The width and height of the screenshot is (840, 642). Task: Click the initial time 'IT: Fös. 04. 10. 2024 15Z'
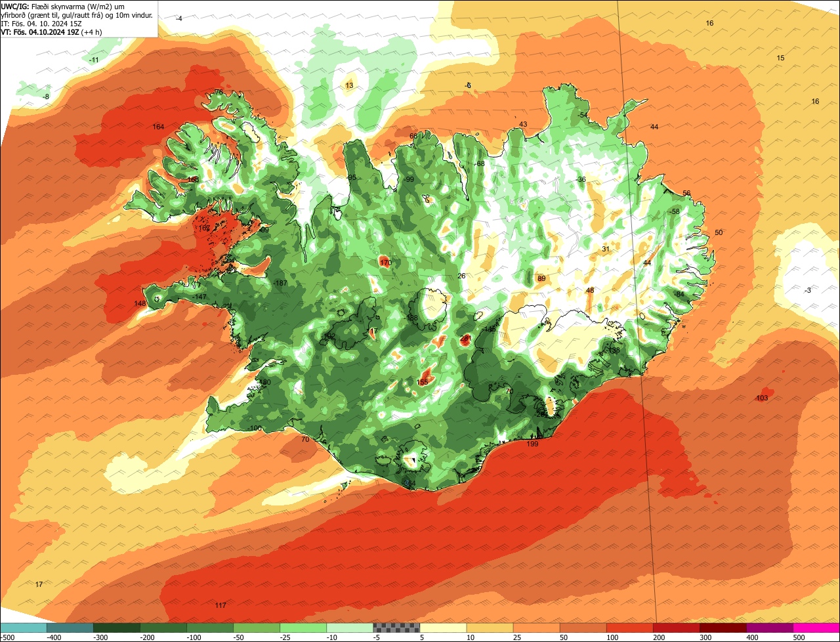coord(41,23)
